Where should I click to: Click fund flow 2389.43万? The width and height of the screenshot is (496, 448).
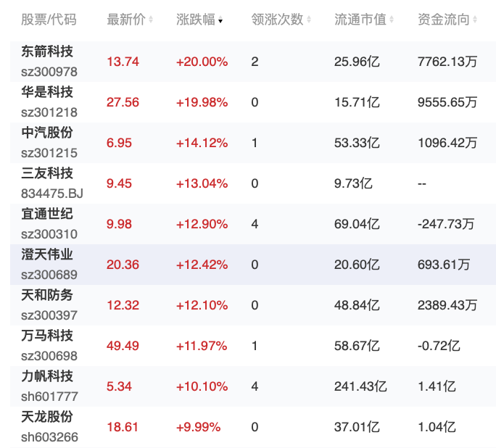pyautogui.click(x=447, y=305)
